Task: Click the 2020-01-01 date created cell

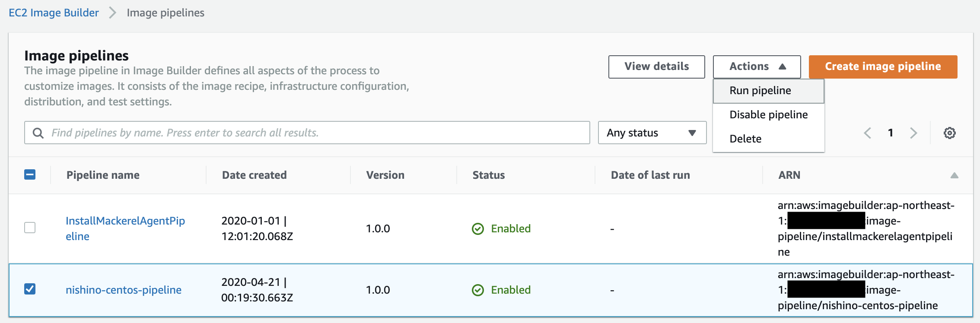Action: coord(257,229)
